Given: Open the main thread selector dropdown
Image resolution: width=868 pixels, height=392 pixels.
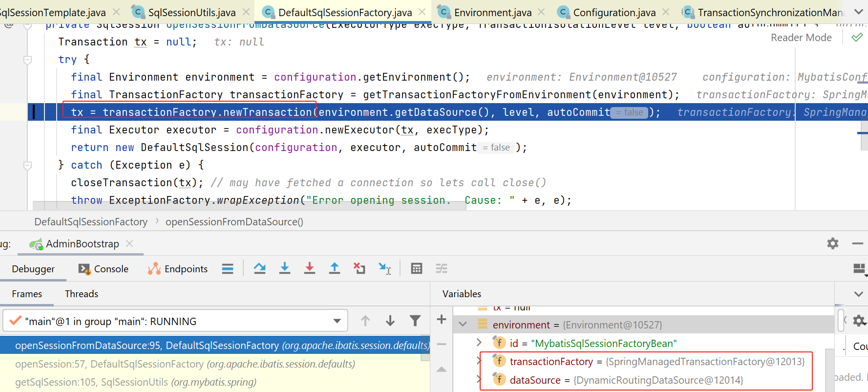Looking at the screenshot, I should point(337,321).
